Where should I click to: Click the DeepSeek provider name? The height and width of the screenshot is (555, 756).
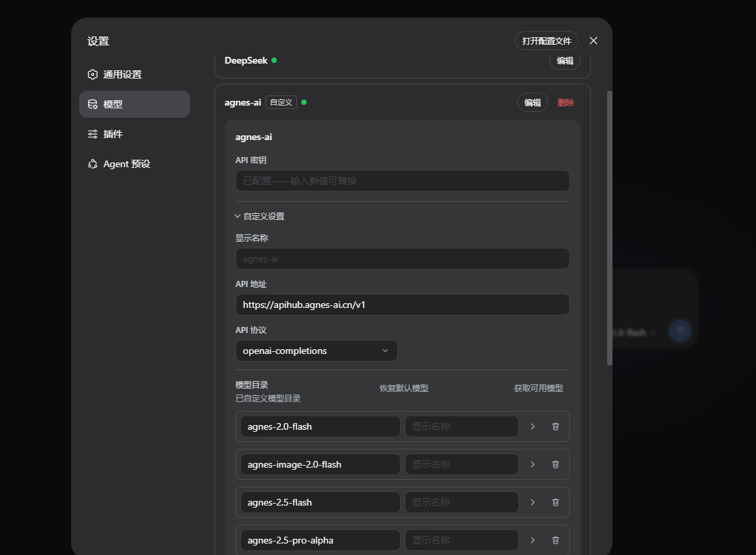246,60
